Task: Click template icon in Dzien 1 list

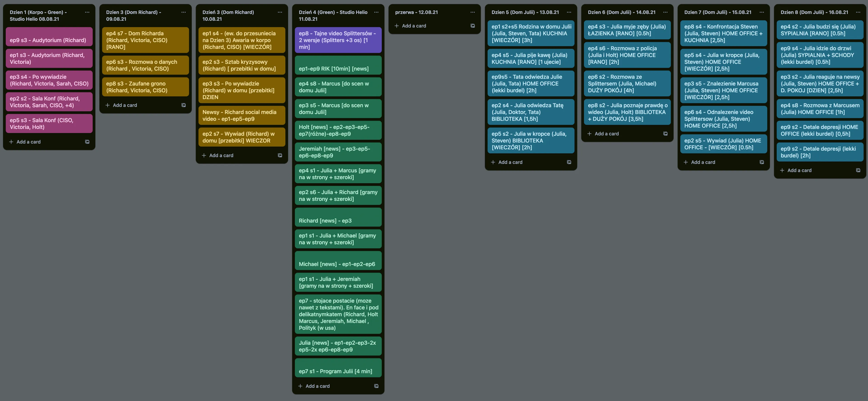Action: [87, 142]
